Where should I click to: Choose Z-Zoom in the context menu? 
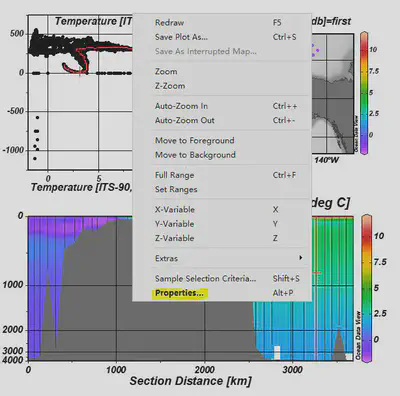[222, 86]
